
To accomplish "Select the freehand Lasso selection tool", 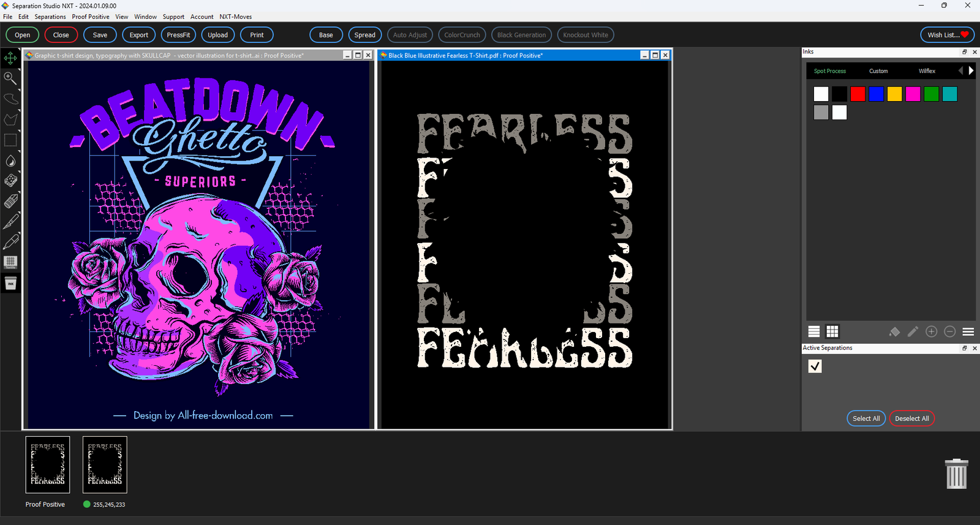I will point(10,99).
